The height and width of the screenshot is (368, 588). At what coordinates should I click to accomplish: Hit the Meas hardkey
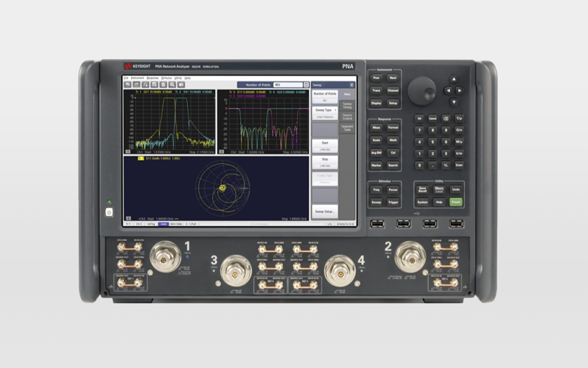376,127
